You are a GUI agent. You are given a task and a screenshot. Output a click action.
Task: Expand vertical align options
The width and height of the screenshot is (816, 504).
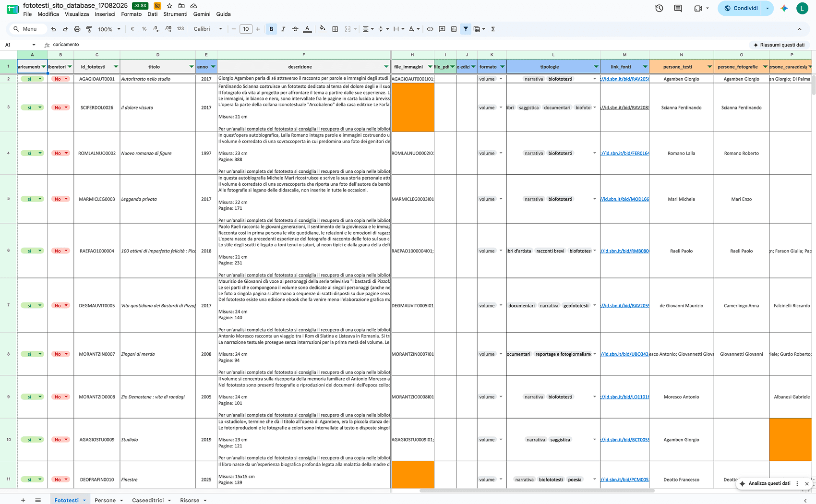(383, 29)
